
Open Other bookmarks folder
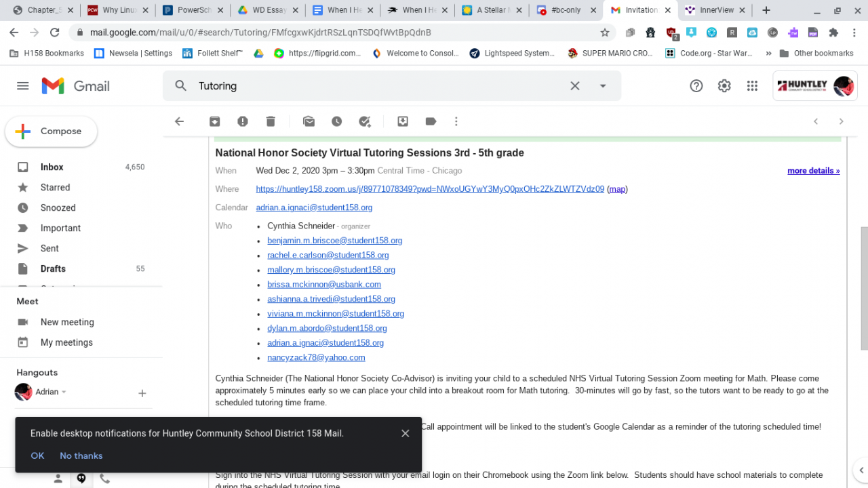pyautogui.click(x=816, y=54)
